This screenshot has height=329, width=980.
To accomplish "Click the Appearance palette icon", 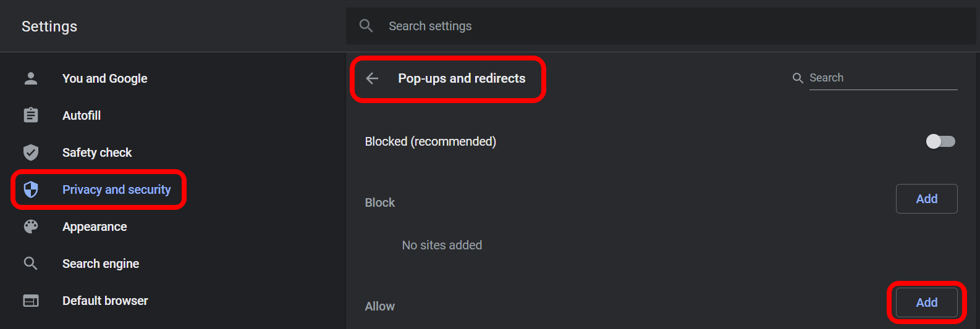I will coord(31,227).
